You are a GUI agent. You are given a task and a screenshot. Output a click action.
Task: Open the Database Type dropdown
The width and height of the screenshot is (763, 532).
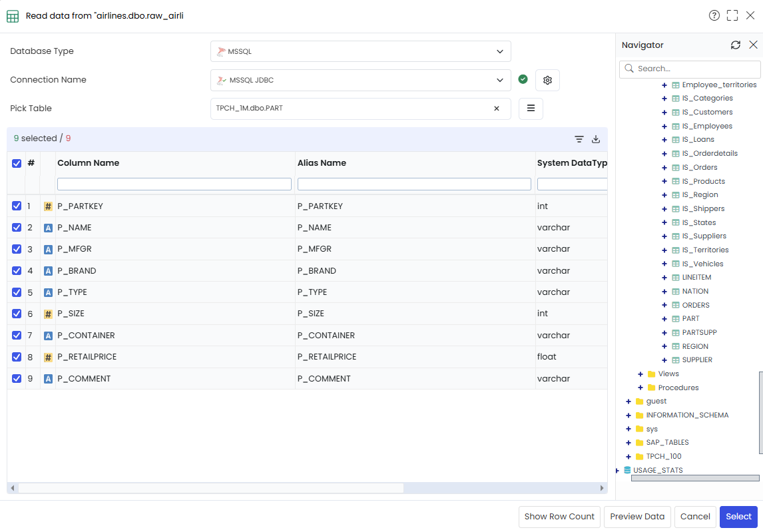361,51
